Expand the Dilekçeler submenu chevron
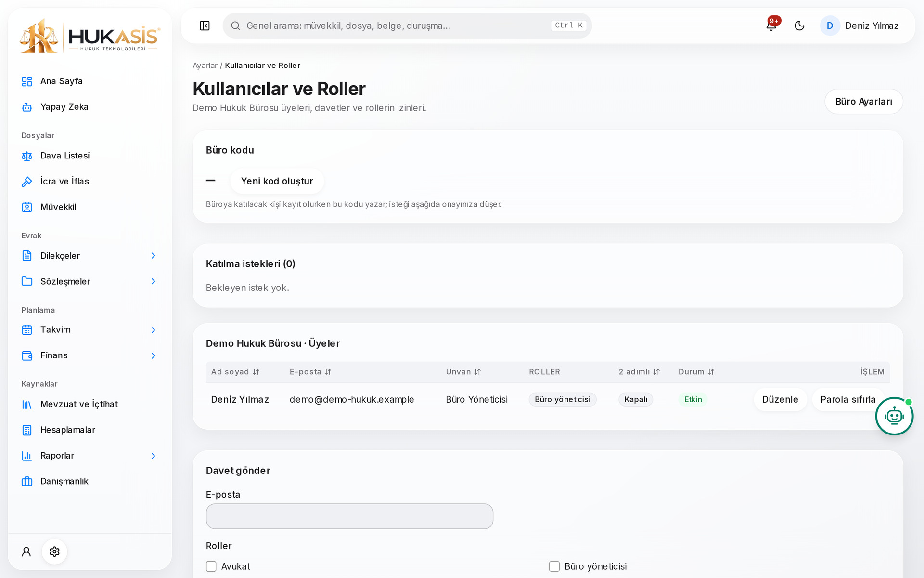The width and height of the screenshot is (924, 578). click(x=153, y=256)
